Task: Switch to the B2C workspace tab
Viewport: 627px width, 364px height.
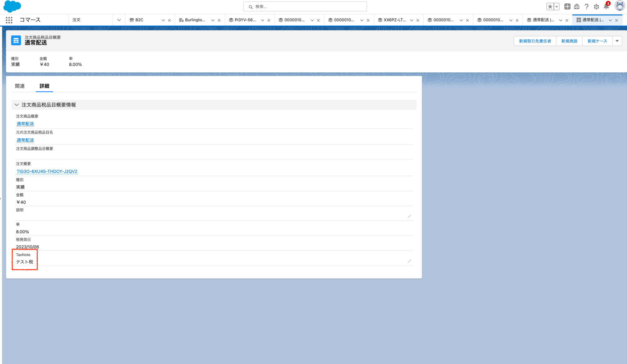Action: click(x=139, y=20)
